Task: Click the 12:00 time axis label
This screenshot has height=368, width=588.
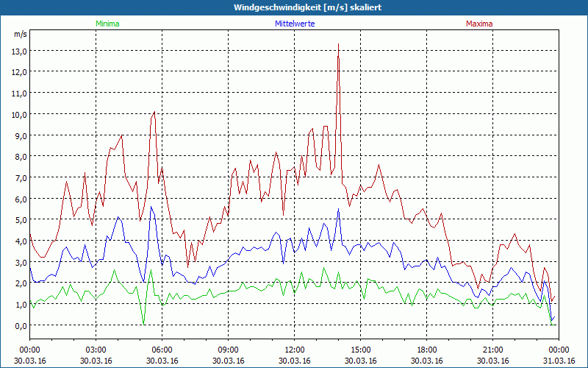Action: pyautogui.click(x=295, y=350)
